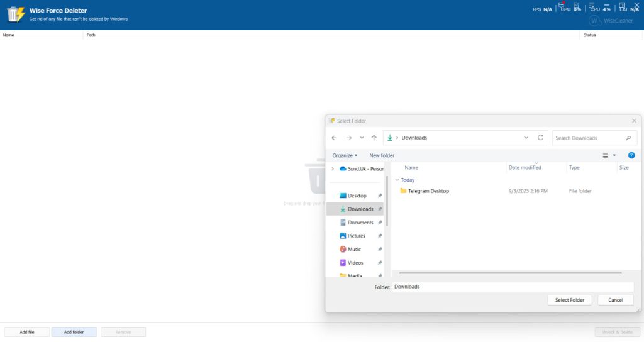Open recent locations chevron in dialog
Viewport: 644px width, 342px height.
tap(362, 138)
